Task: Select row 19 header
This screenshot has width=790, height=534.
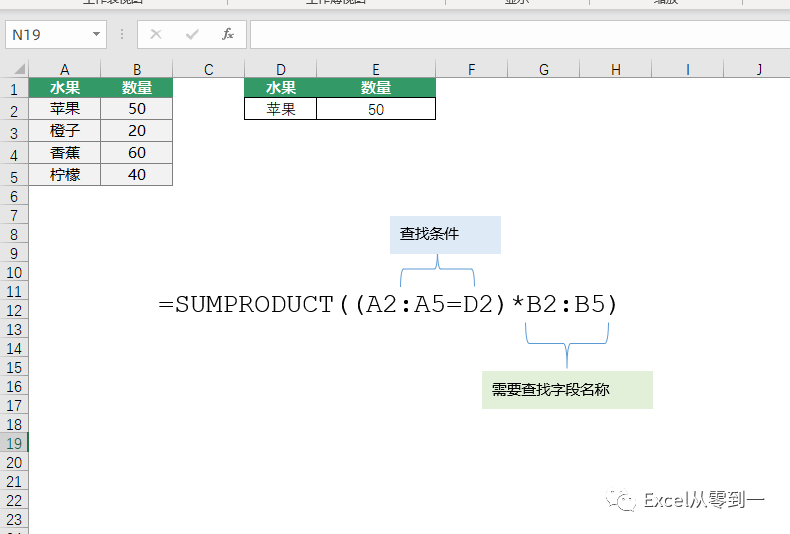Action: tap(14, 443)
